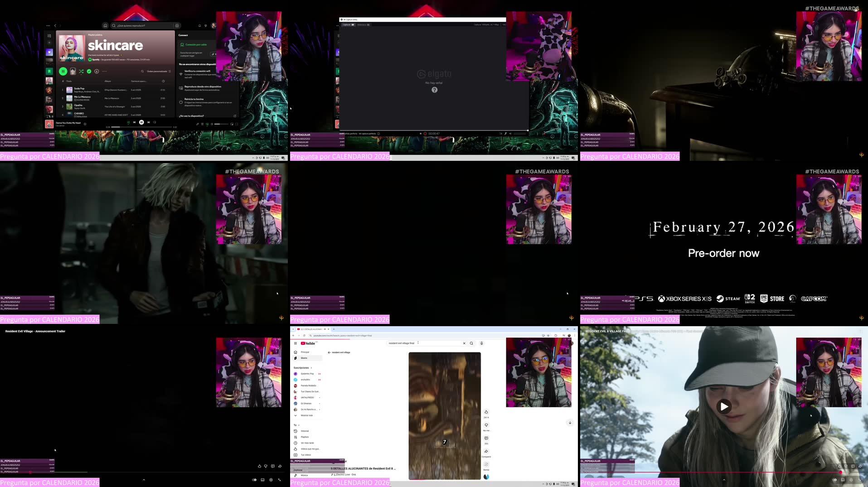This screenshot has height=487, width=868.
Task: Click the Remix icon below the Short
Action: [x=486, y=464]
